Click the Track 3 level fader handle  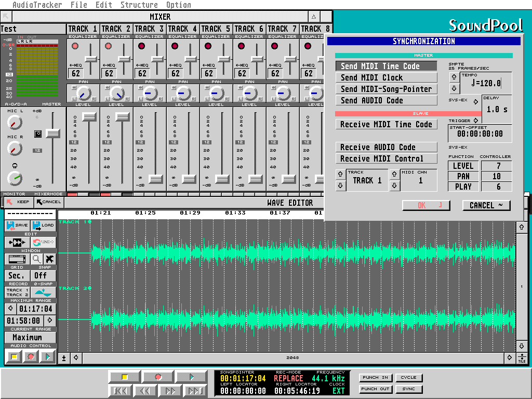156,179
